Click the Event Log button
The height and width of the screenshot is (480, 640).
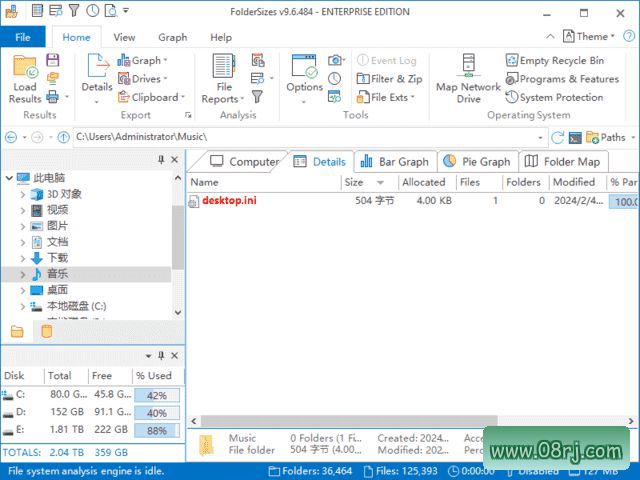387,60
